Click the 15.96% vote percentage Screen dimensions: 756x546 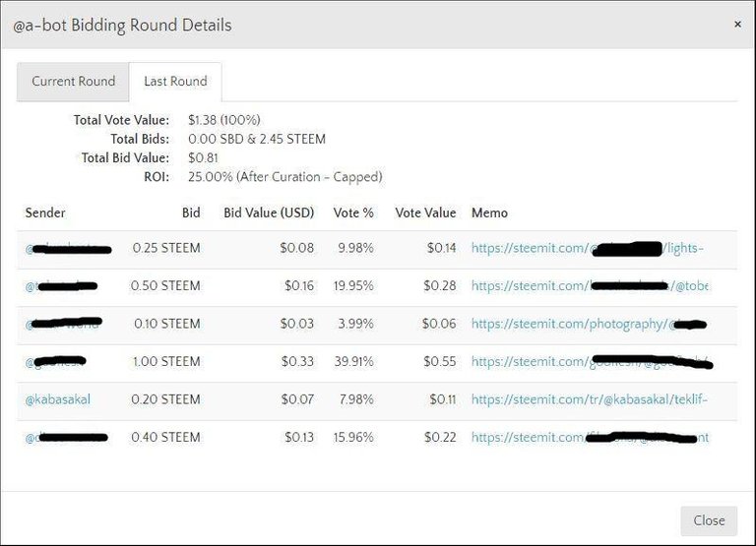pyautogui.click(x=353, y=438)
